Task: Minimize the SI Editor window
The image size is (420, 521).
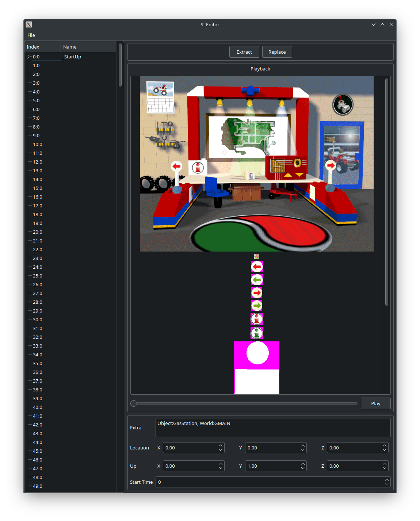Action: point(374,24)
